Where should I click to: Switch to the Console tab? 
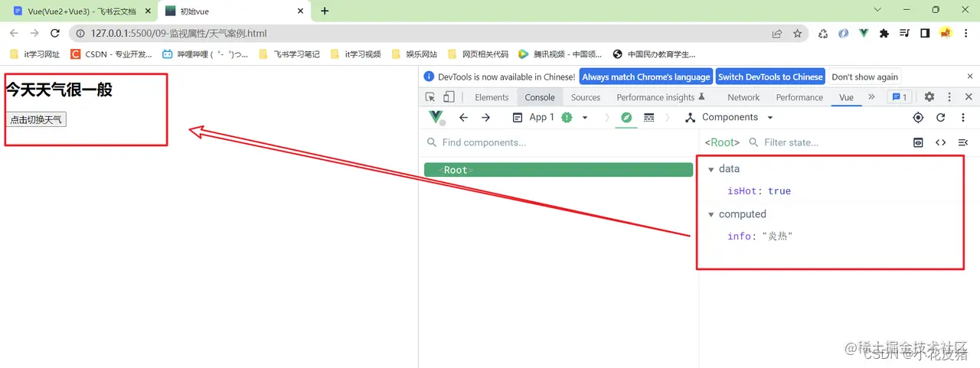(540, 97)
